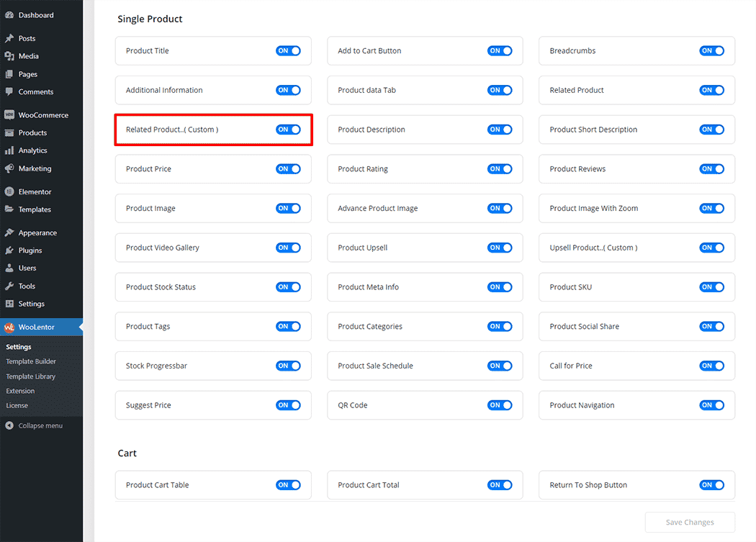Click the Media library icon
This screenshot has width=756, height=542.
pos(9,56)
